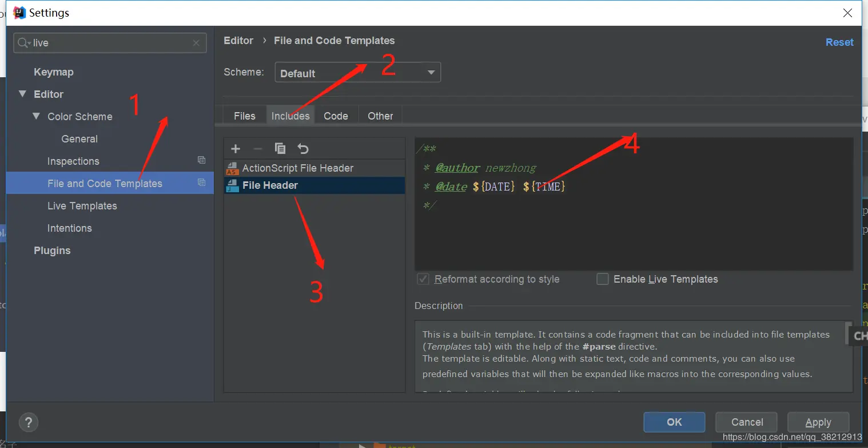The width and height of the screenshot is (868, 448).
Task: Open the Plugins settings page
Action: pyautogui.click(x=52, y=251)
